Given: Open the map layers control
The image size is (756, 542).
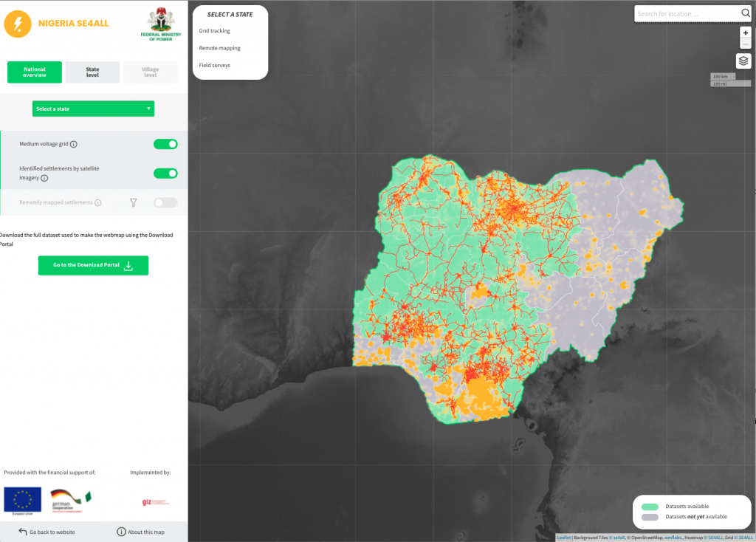Looking at the screenshot, I should (x=743, y=61).
